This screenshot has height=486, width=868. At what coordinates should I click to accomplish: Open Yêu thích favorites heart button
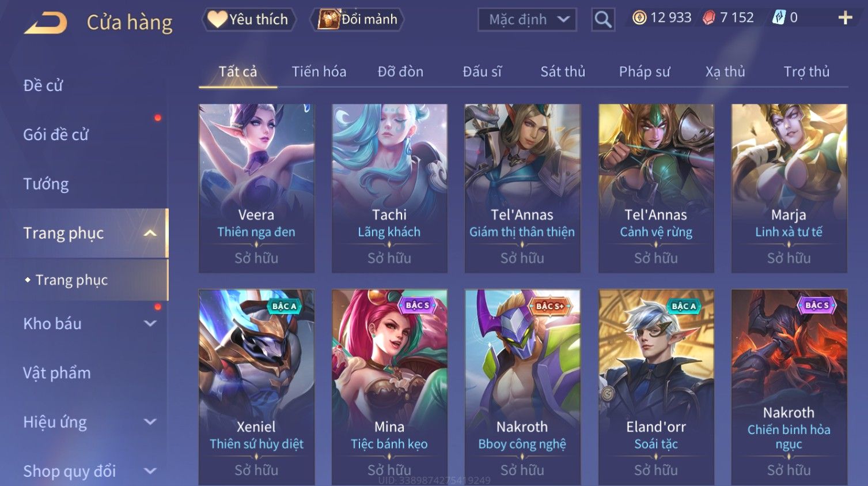point(248,20)
